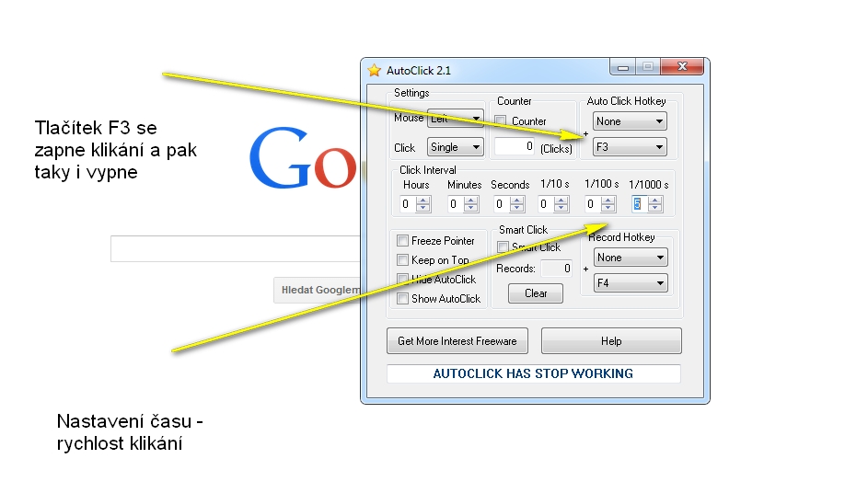Toggle the Hide AutoClick checkbox
This screenshot has height=493, width=868.
402,279
